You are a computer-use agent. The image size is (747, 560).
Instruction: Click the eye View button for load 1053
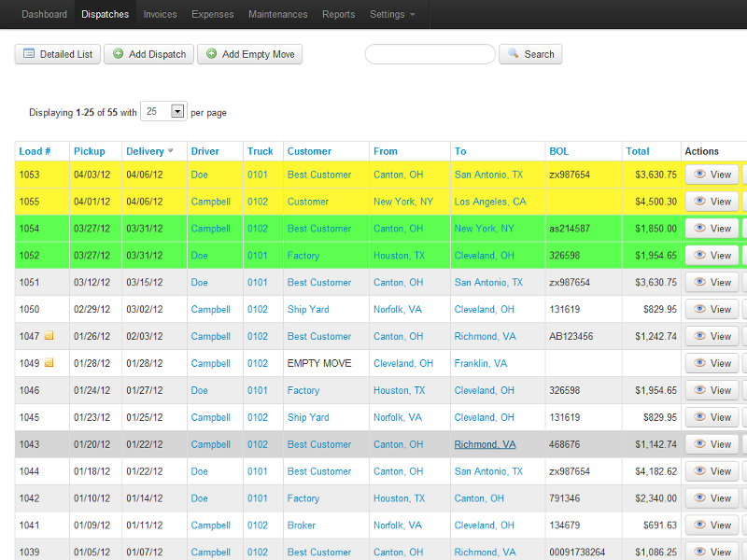point(712,175)
